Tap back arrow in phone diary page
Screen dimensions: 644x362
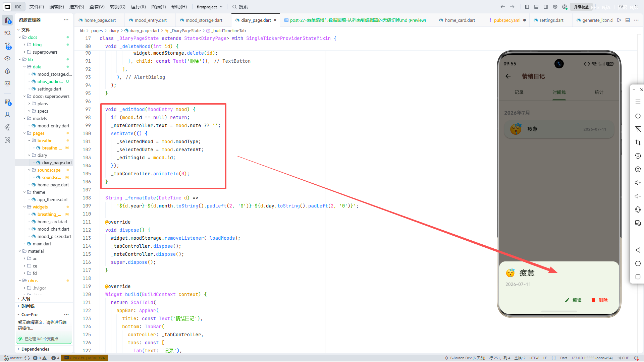coord(508,76)
